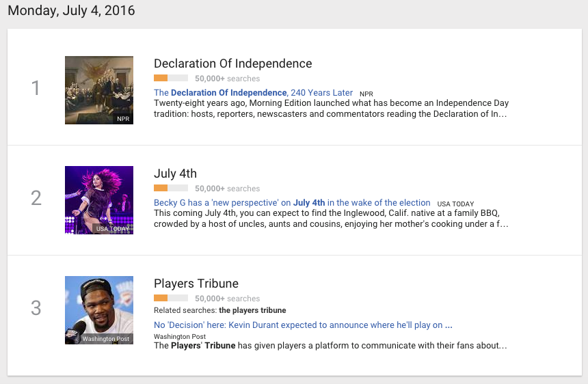Click the search volume bar for Declaration Of Independence
Screen dimensions: 588x384
[170, 79]
